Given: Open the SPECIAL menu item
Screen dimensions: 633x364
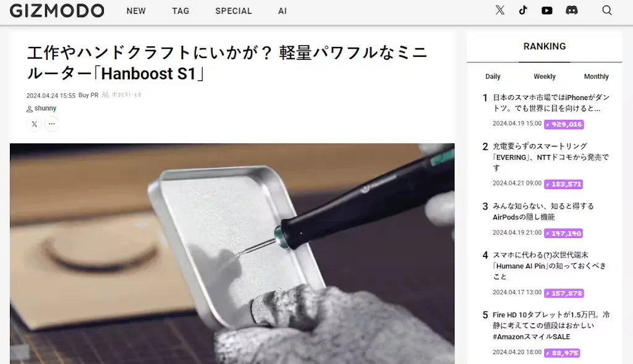Looking at the screenshot, I should (233, 11).
